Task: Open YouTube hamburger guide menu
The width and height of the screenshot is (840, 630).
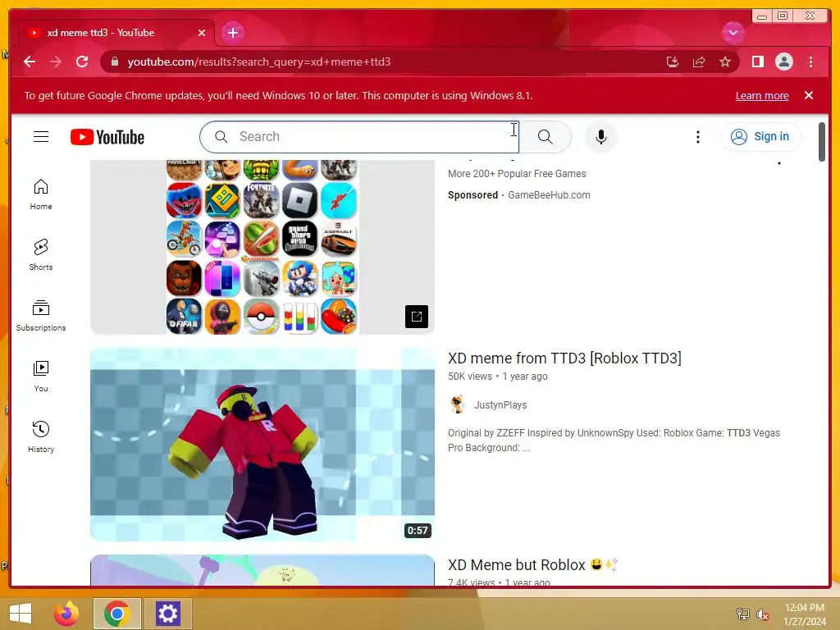Action: pyautogui.click(x=41, y=137)
